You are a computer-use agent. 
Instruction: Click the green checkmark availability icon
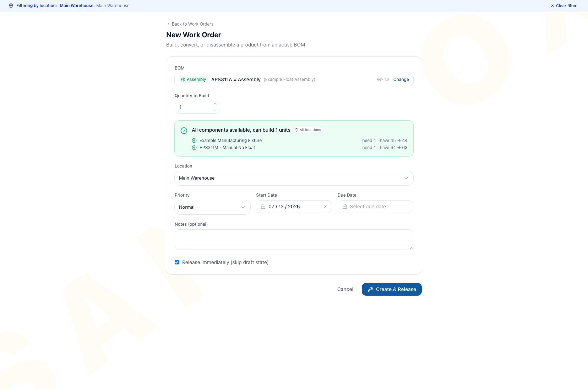pos(184,131)
